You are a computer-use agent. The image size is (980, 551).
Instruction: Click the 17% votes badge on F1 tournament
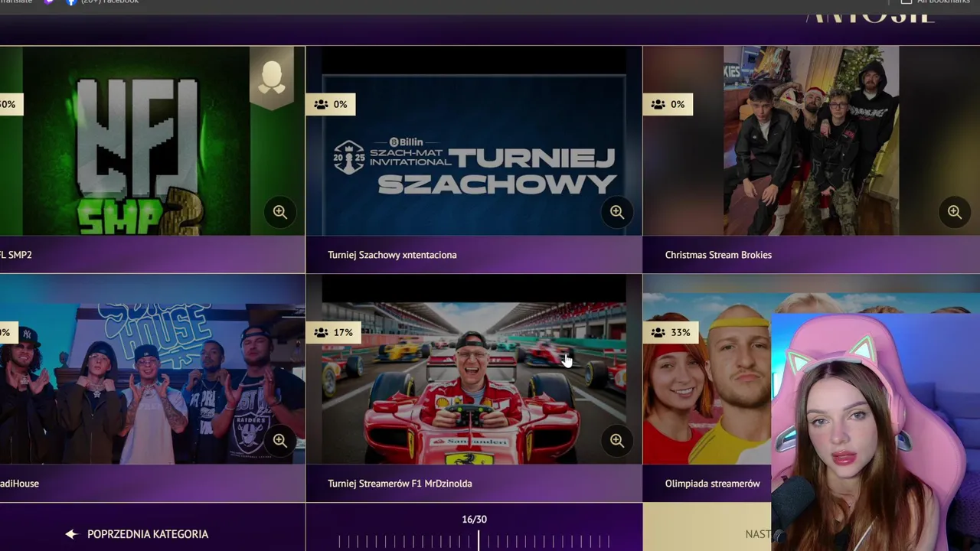point(334,332)
